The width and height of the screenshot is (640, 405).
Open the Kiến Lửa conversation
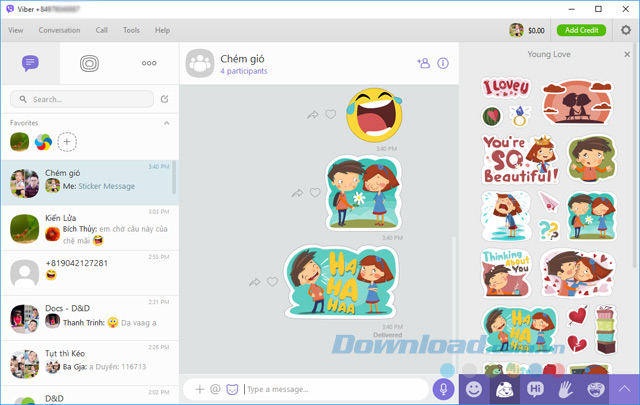click(89, 228)
